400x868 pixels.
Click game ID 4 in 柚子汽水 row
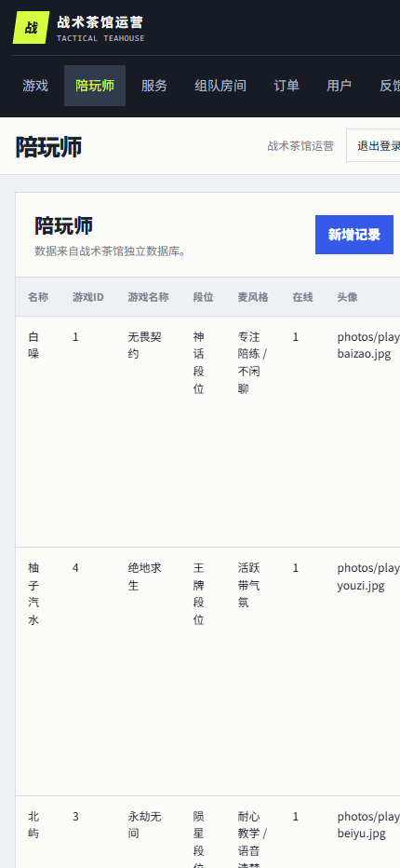click(x=75, y=568)
